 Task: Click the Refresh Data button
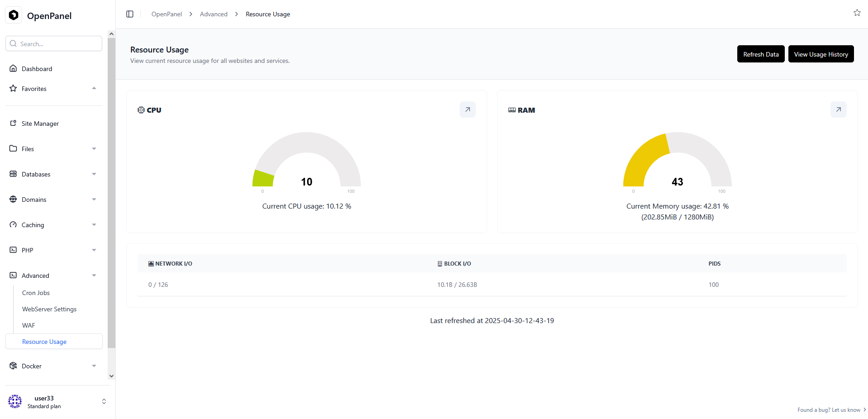761,54
